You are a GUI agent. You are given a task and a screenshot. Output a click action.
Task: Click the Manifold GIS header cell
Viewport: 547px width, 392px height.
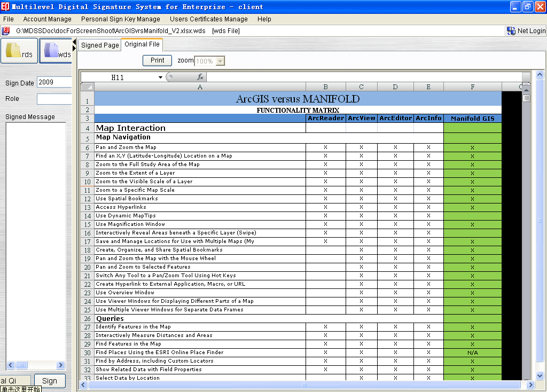(x=473, y=119)
